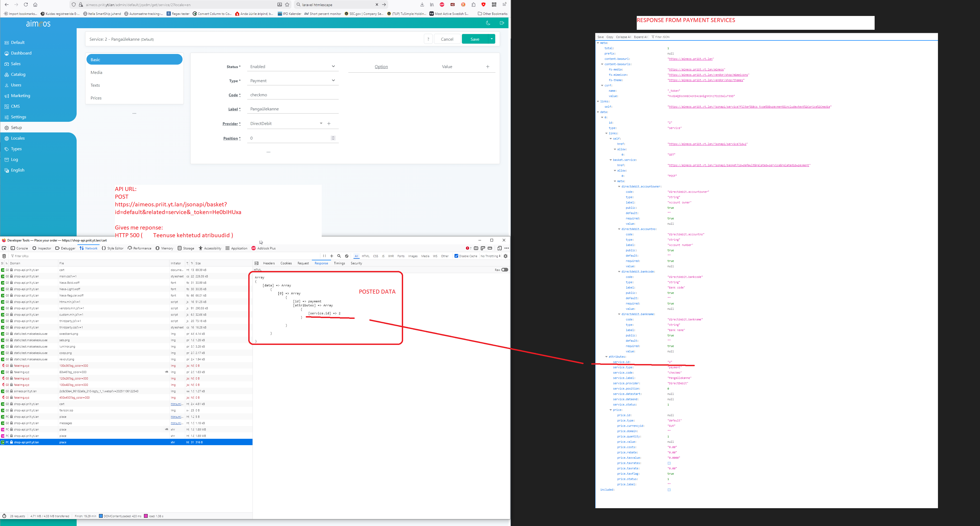The height and width of the screenshot is (526, 980).
Task: Open the Status dropdown showing Enabled
Action: 292,66
